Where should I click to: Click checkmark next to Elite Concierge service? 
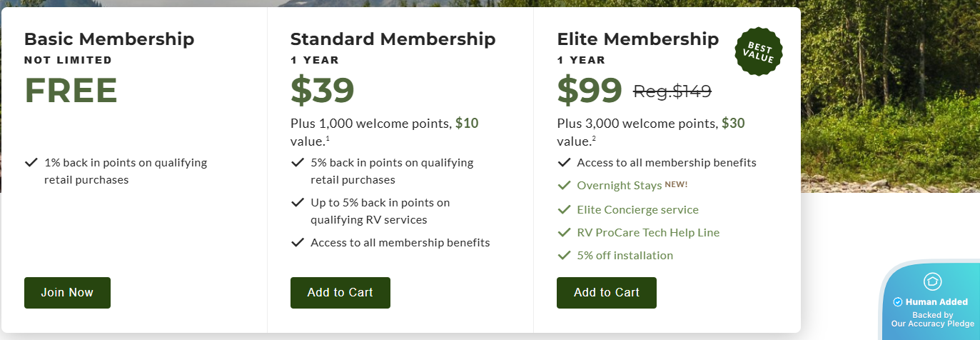pyautogui.click(x=564, y=210)
